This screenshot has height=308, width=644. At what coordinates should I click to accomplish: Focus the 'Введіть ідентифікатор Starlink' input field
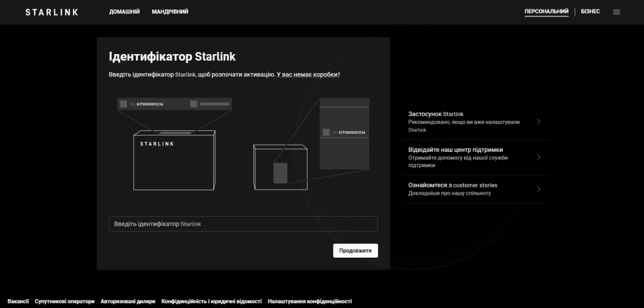click(243, 224)
